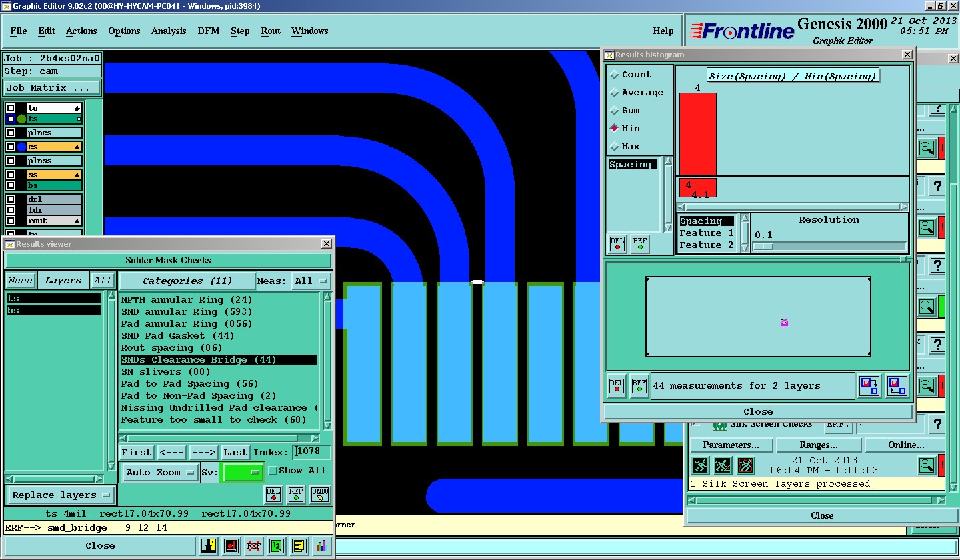Select the Max radio option

pos(615,147)
